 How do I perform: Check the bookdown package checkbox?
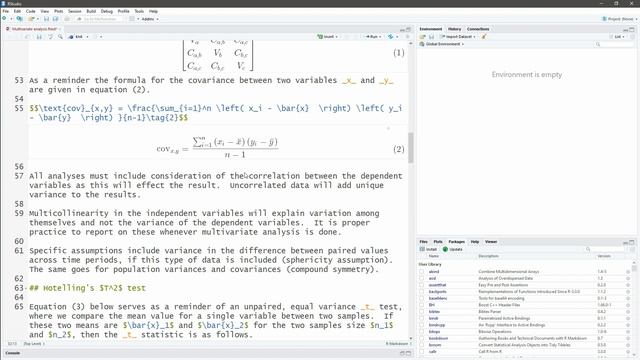click(422, 338)
